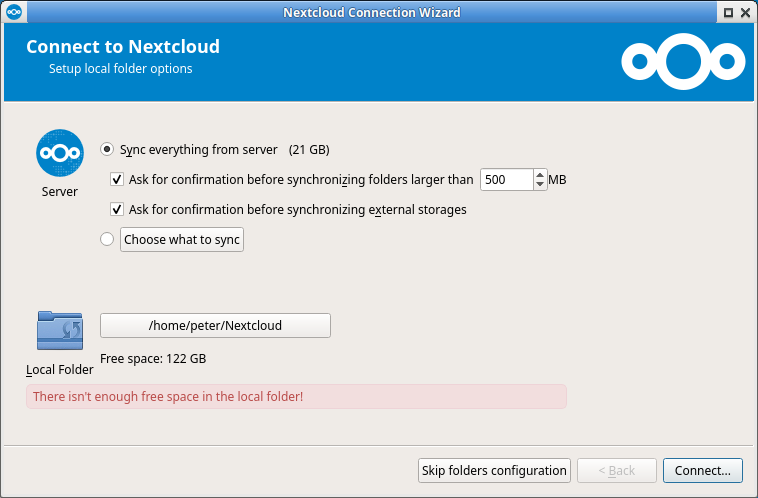Screen dimensions: 758x498
Task: Click the not enough free space warning
Action: coord(296,396)
